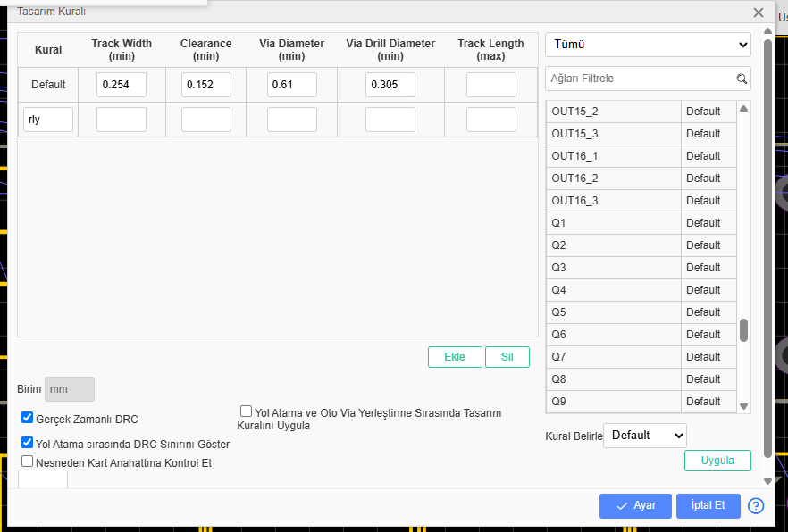Open the Kural Belirle Default dropdown
This screenshot has width=788, height=532.
click(645, 436)
